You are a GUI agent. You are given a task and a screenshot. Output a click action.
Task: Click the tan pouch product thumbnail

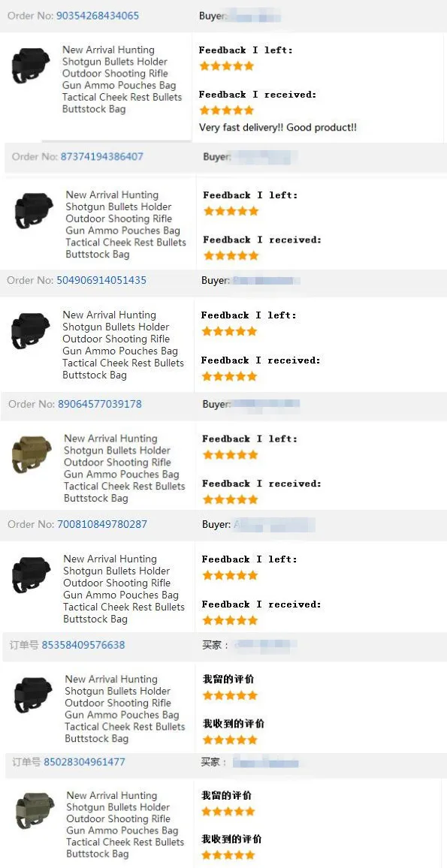[x=32, y=454]
